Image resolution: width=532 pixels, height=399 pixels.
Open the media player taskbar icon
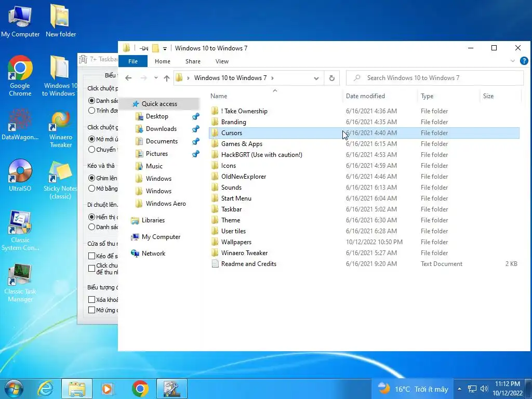click(108, 389)
